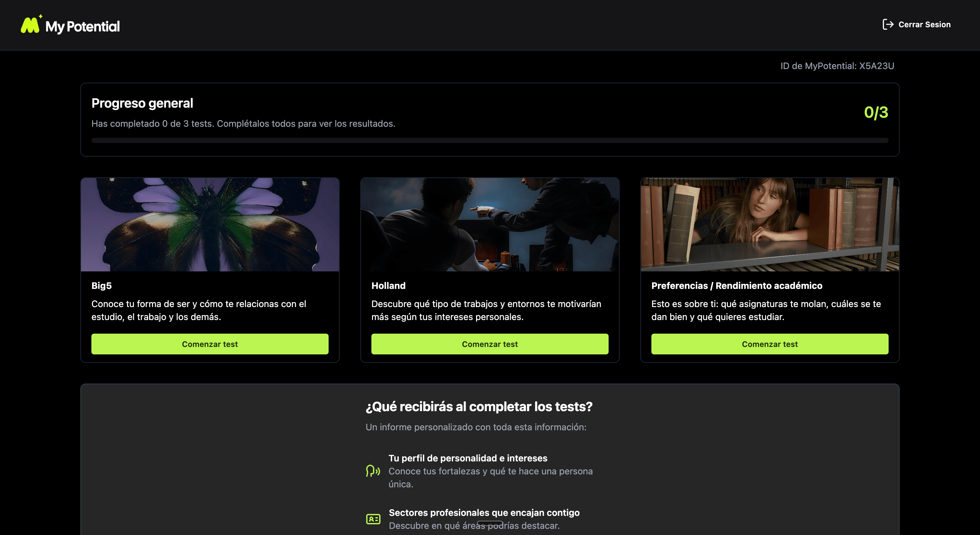Click the MyPotential ID X5A23U text
This screenshot has height=535, width=980.
coord(837,66)
